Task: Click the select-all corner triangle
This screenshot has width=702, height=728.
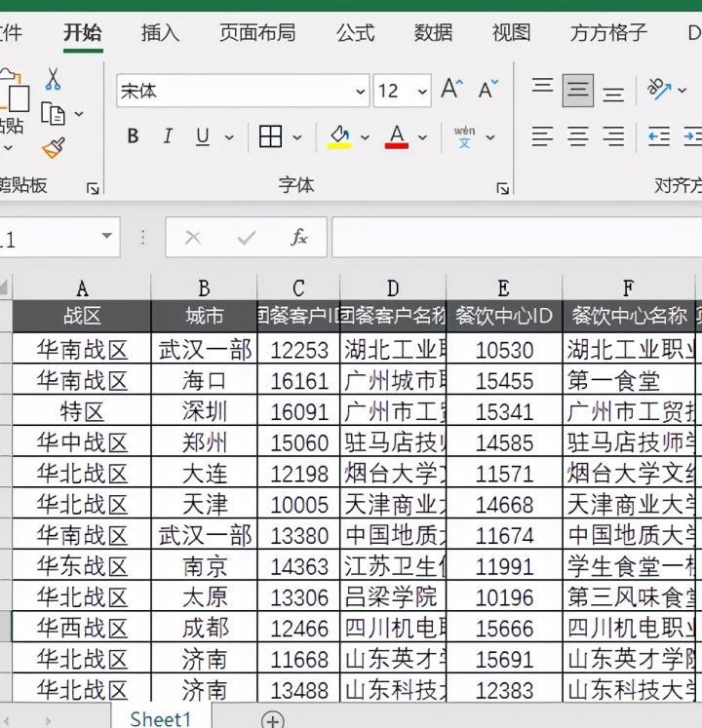Action: pos(5,287)
